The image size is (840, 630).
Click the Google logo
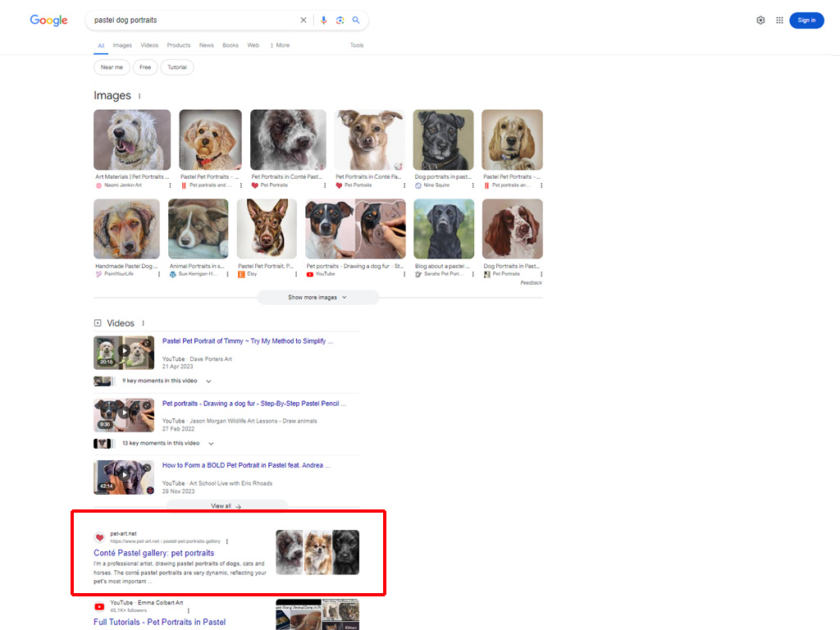point(49,21)
